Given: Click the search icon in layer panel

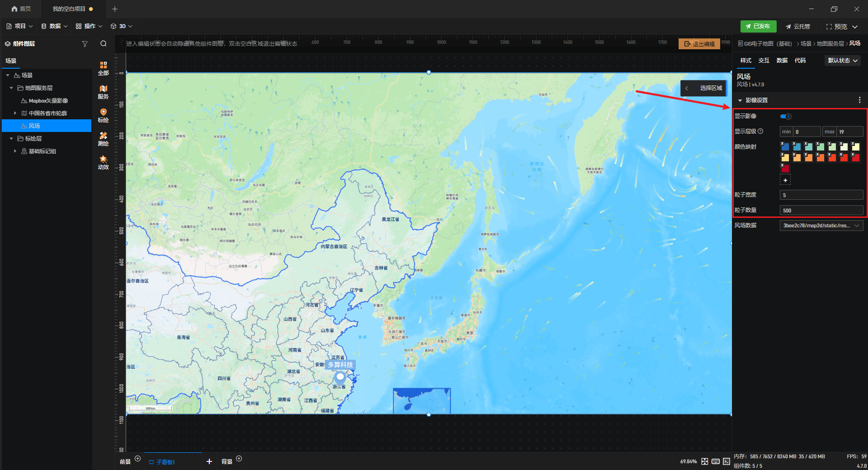Looking at the screenshot, I should [x=104, y=44].
